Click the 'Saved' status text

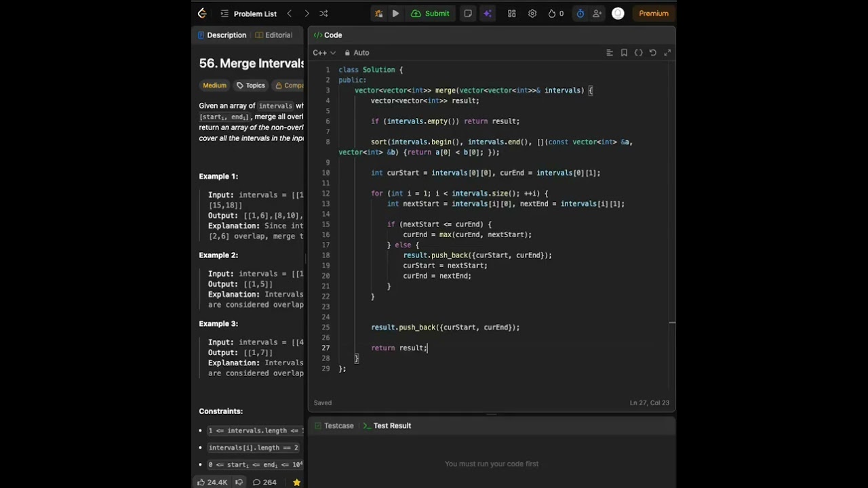click(323, 403)
